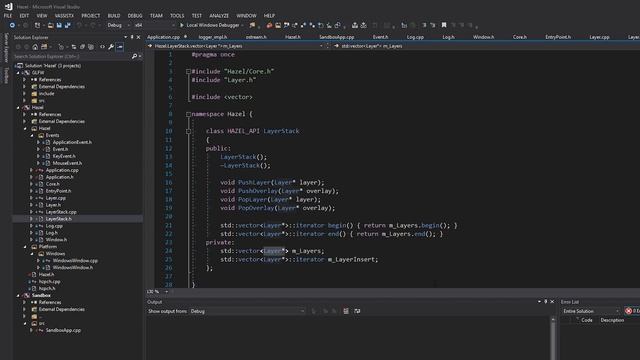Collapse the LayerStack class outline

click(189, 131)
